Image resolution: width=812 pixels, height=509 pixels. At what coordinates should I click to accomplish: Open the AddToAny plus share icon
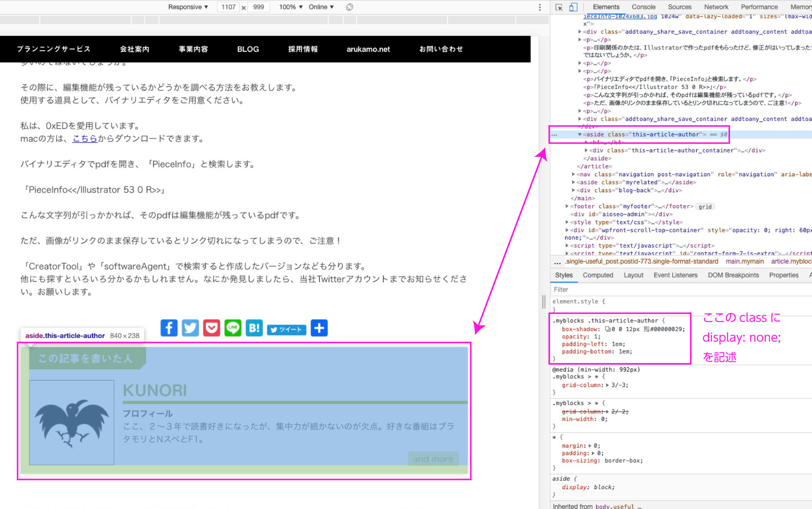(319, 328)
